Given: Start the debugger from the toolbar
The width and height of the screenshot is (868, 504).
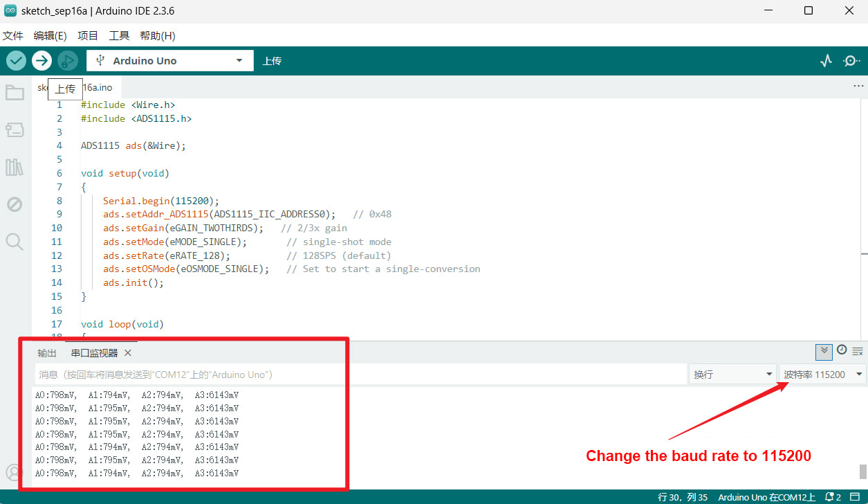Looking at the screenshot, I should (x=68, y=61).
